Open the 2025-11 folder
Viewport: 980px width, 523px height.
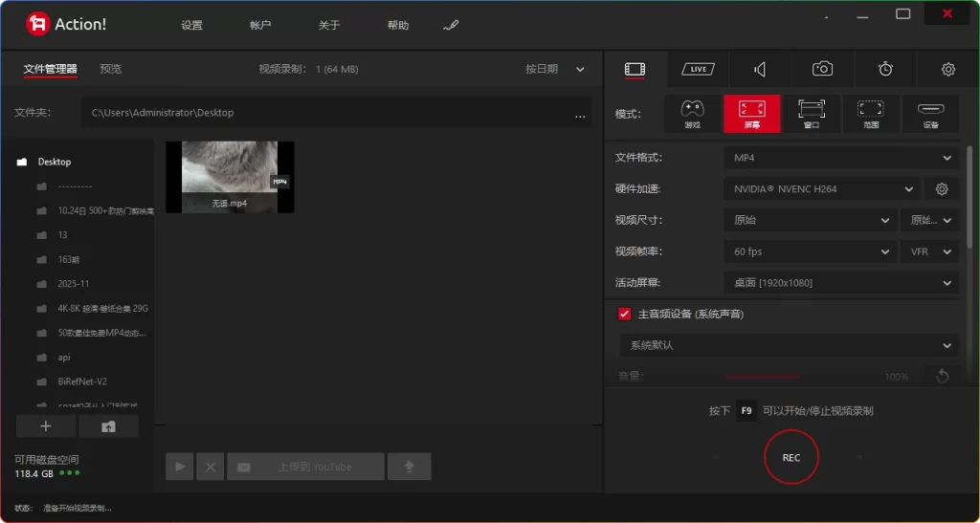pyautogui.click(x=74, y=284)
